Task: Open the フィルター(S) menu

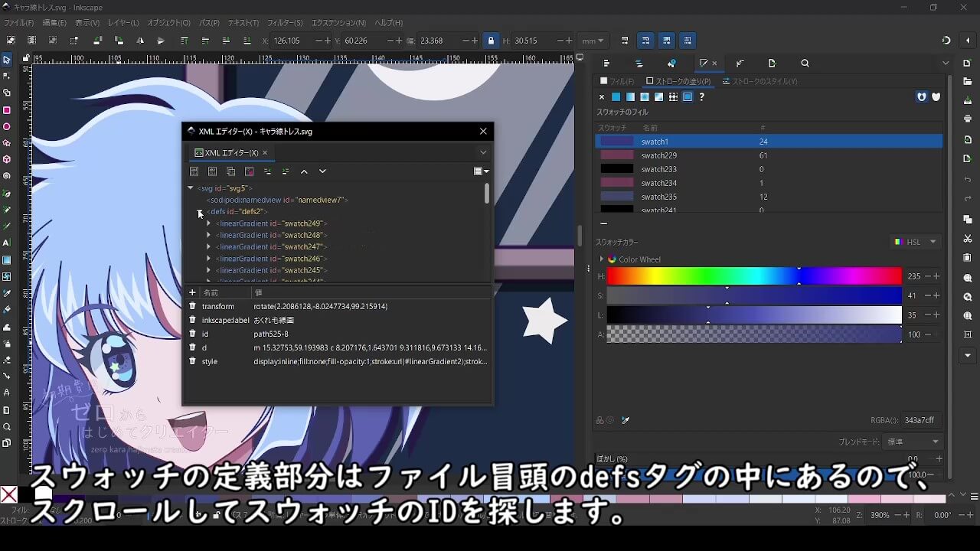Action: 285,23
